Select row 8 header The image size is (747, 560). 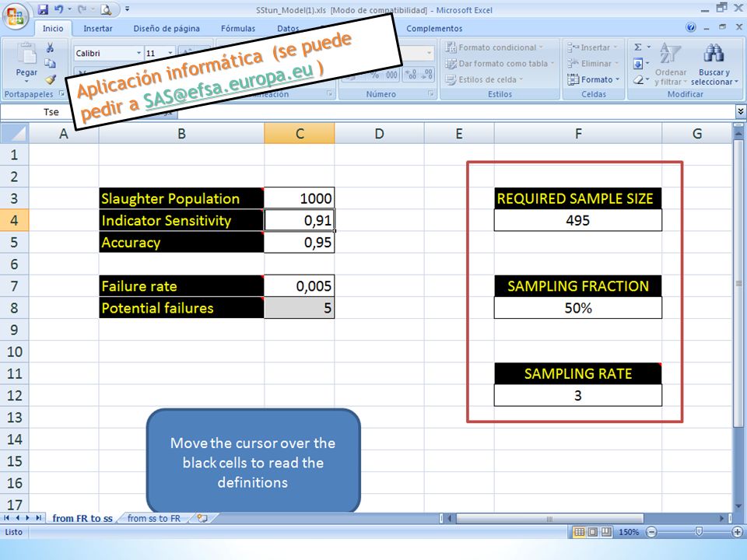click(x=14, y=308)
